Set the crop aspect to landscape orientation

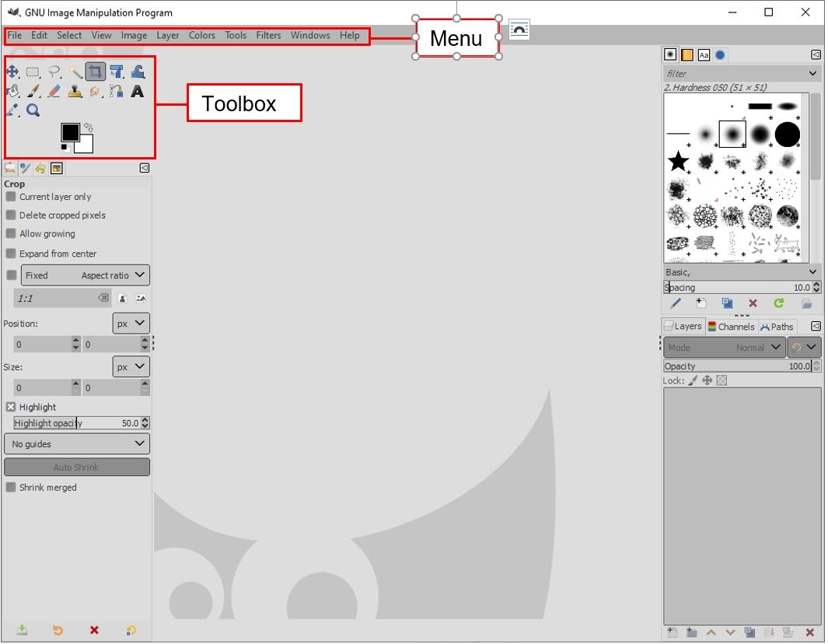click(141, 299)
